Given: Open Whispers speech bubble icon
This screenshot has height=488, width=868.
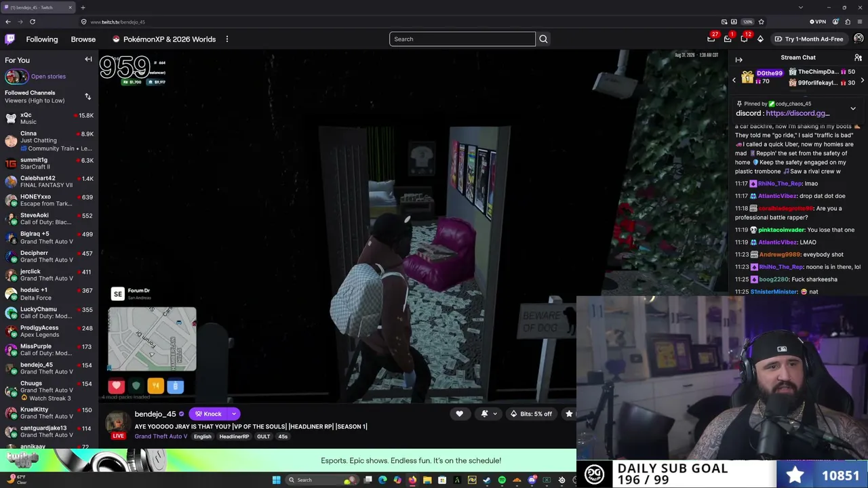Looking at the screenshot, I should 744,39.
